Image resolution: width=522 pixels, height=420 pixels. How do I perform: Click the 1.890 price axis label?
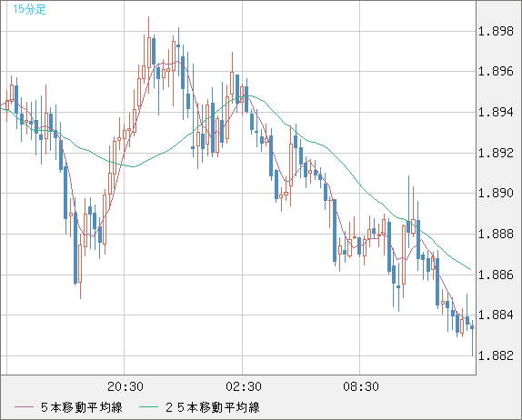[496, 193]
